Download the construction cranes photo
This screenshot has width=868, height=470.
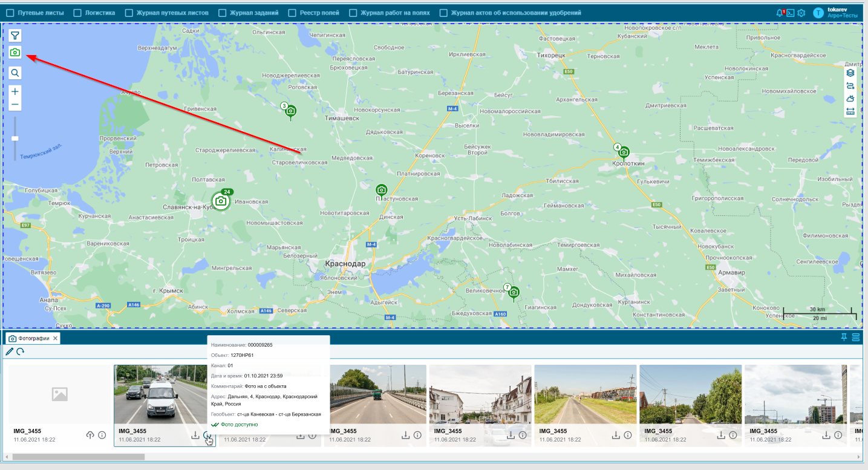[x=827, y=435]
